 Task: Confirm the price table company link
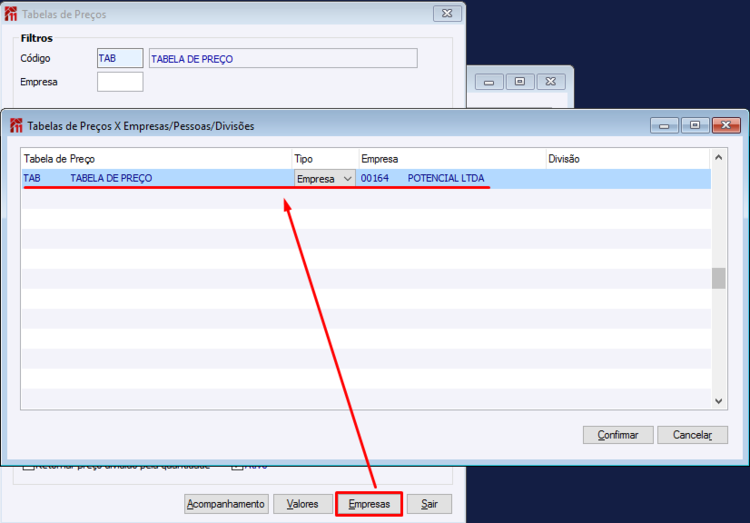pos(618,434)
